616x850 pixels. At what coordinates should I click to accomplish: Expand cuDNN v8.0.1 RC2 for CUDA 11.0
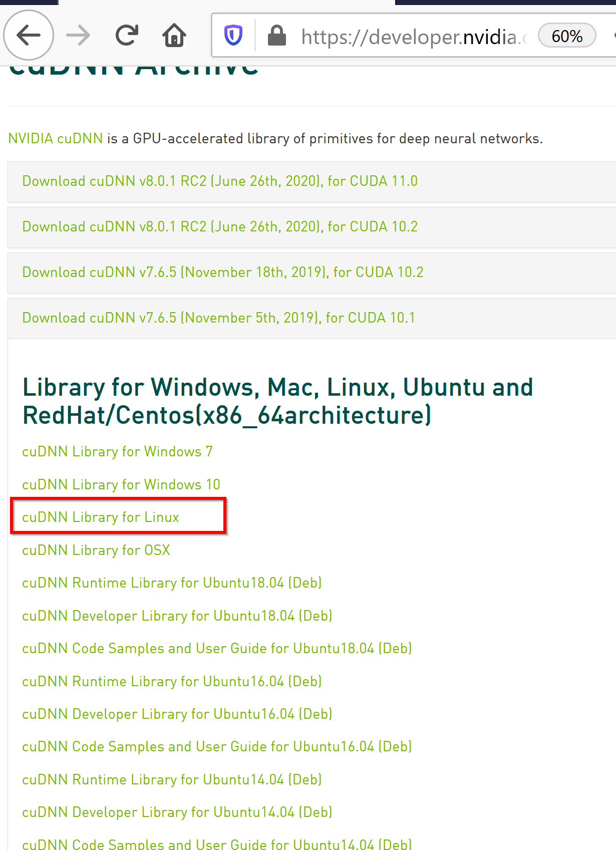point(220,181)
